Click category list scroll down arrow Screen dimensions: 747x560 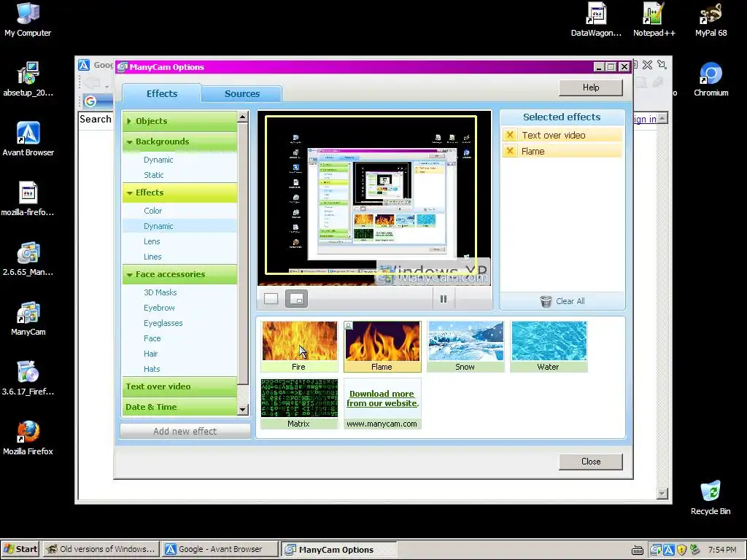pyautogui.click(x=242, y=410)
